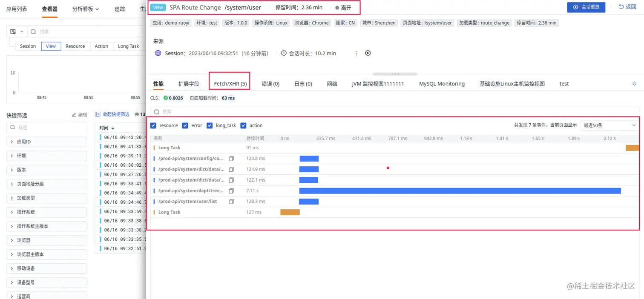Screen dimensions: 644x299
Task: Open the 网络 tab
Action: point(332,84)
